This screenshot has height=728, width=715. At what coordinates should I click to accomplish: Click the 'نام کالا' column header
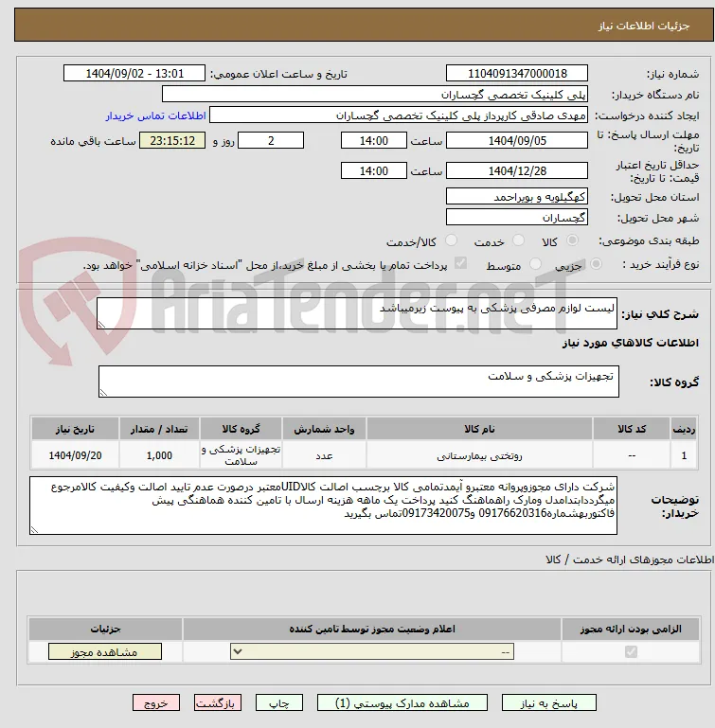(x=479, y=429)
